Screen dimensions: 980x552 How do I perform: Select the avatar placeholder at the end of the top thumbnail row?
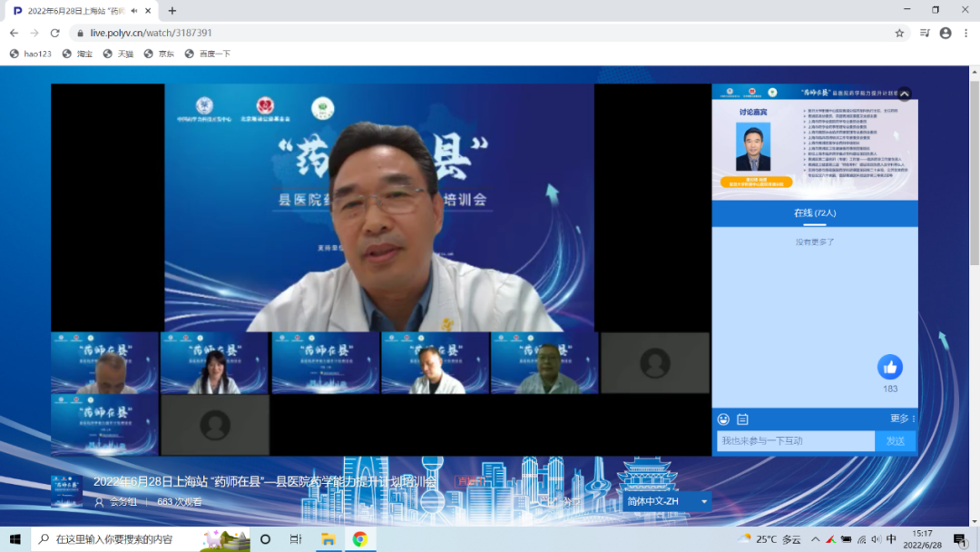[655, 363]
